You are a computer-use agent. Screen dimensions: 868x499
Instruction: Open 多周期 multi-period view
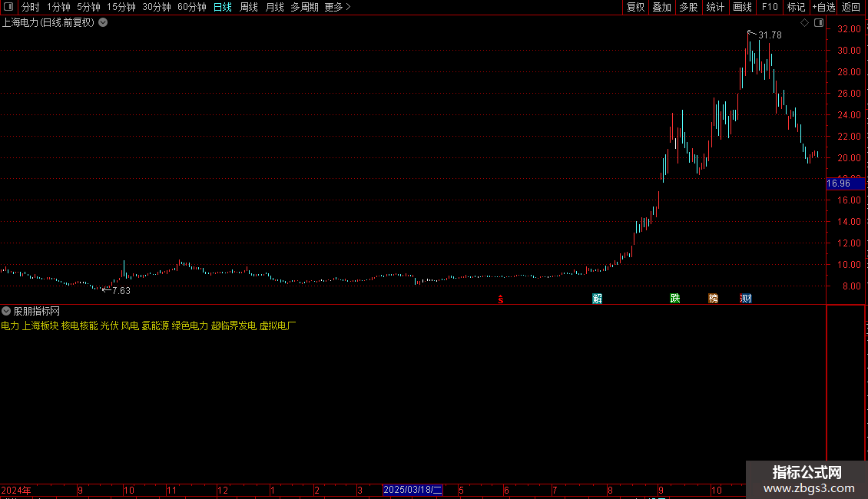[304, 7]
